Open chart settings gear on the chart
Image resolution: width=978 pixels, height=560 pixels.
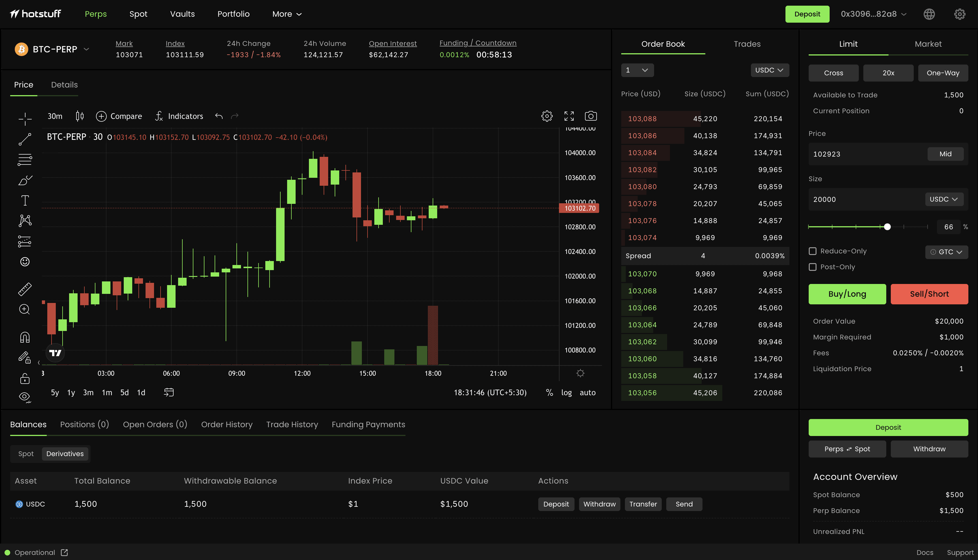pos(547,116)
